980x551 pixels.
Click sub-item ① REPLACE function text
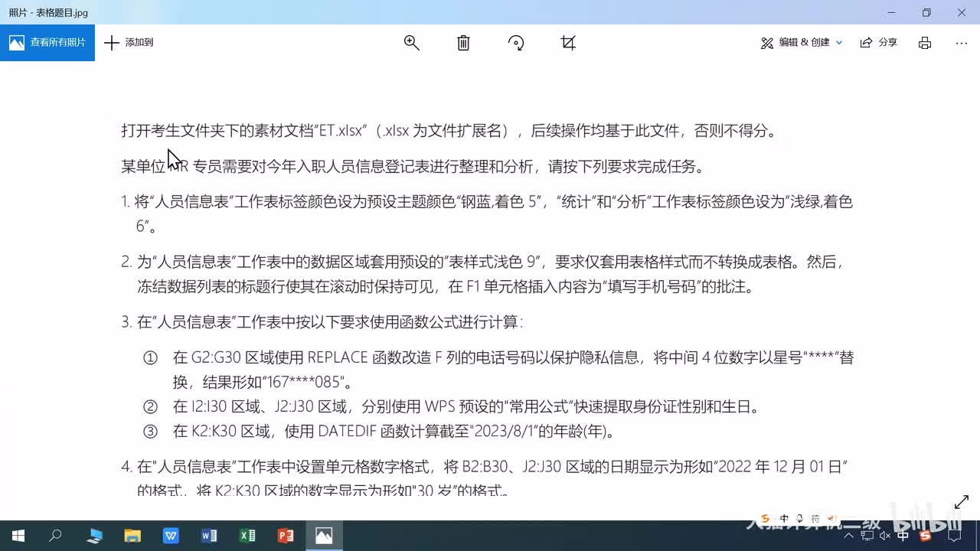coord(498,370)
